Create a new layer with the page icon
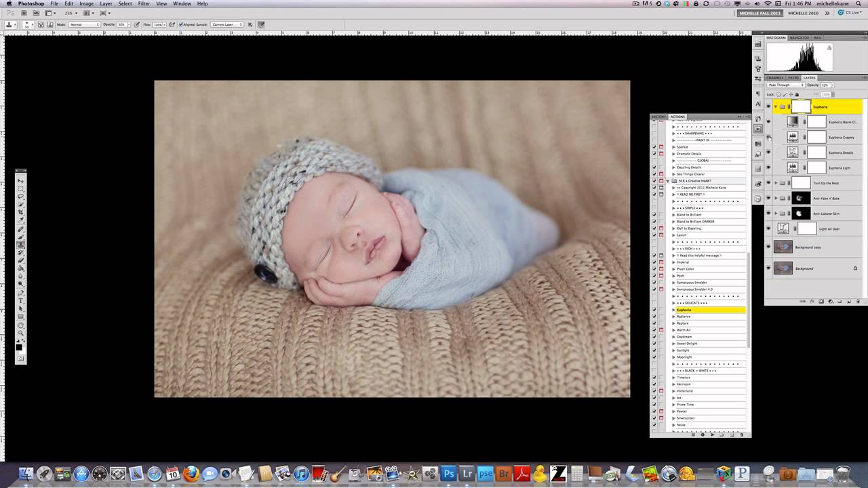The image size is (868, 488). [x=848, y=301]
